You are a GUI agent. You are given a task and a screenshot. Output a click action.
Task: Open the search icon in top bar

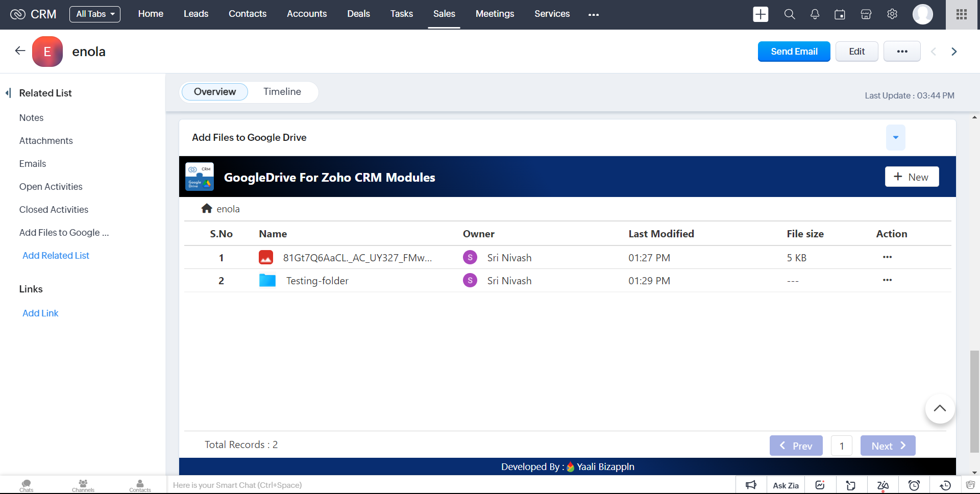[x=789, y=14]
